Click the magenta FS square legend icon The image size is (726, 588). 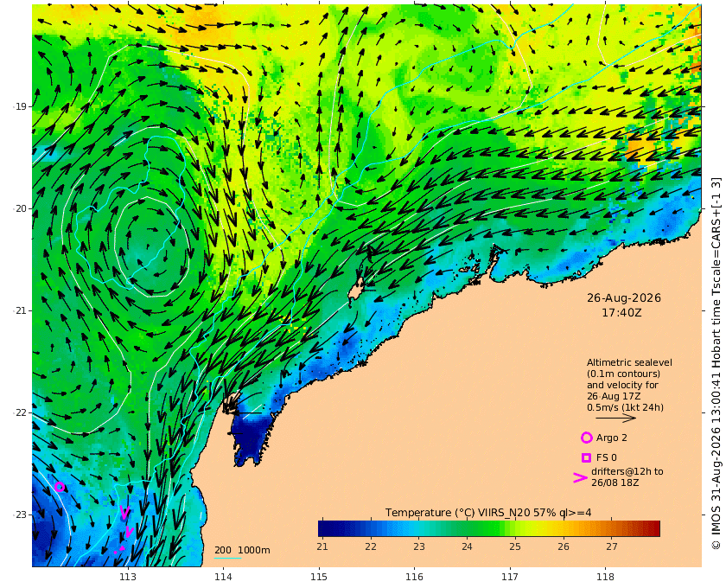point(586,457)
